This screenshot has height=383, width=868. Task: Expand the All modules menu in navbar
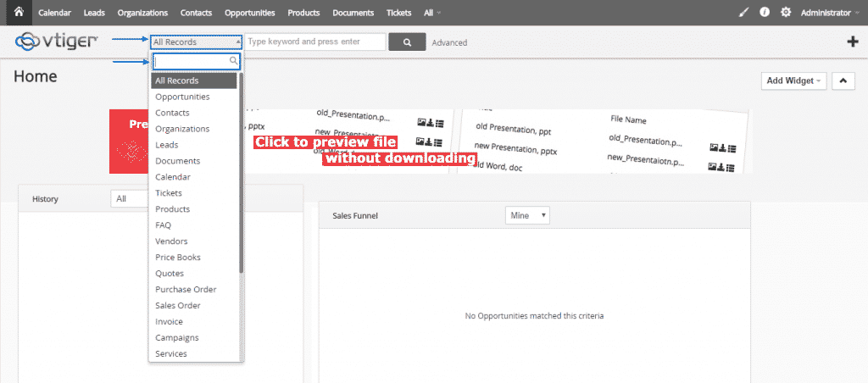click(432, 13)
